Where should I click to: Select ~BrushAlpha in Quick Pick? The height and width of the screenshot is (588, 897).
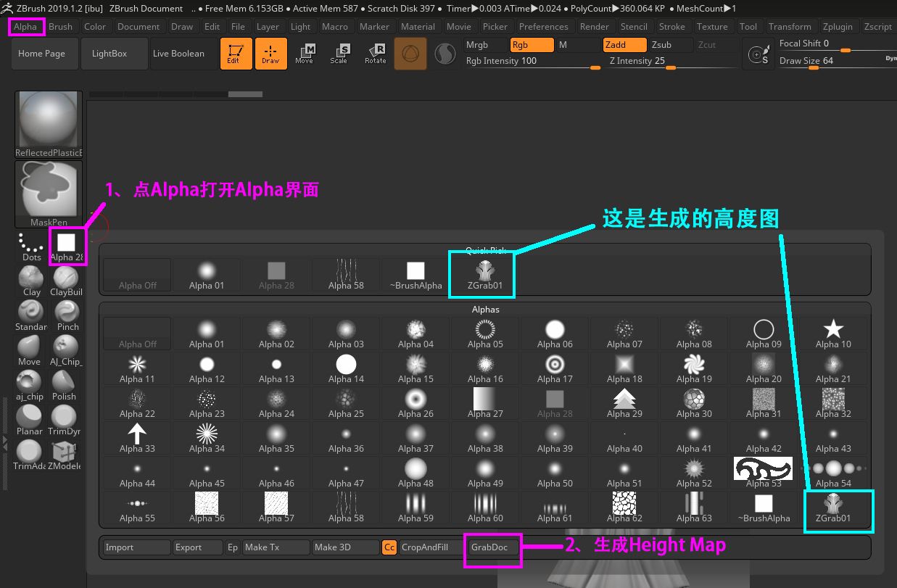point(416,275)
